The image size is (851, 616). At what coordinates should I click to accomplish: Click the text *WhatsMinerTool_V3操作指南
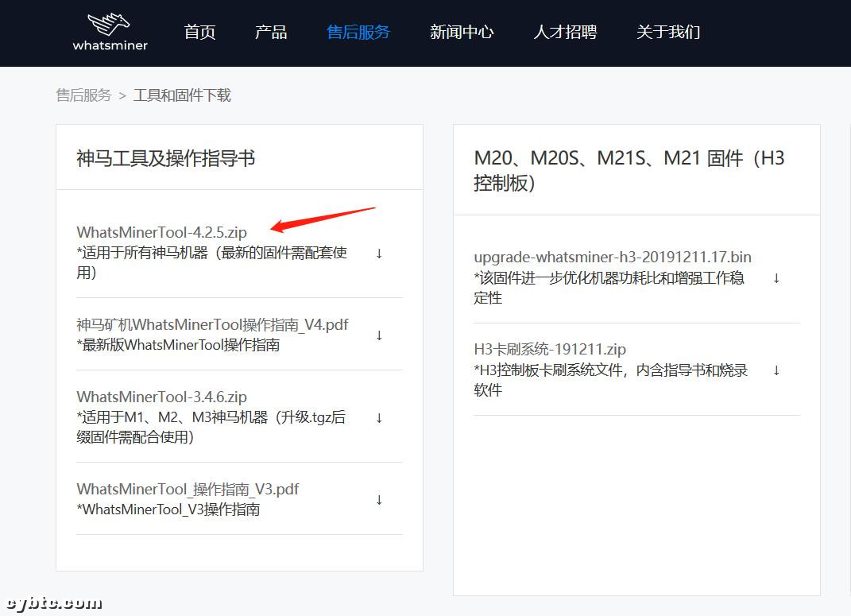click(168, 509)
